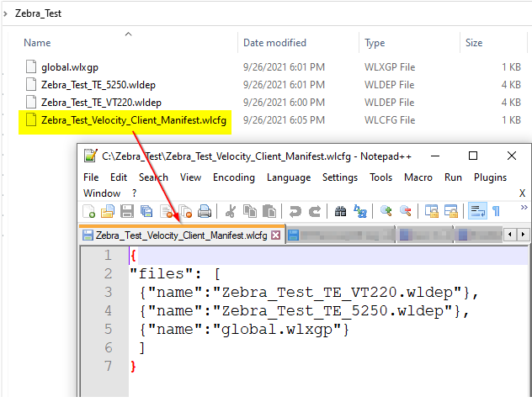Sort by the Name column header
Screen dimensions: 532x402
point(37,43)
